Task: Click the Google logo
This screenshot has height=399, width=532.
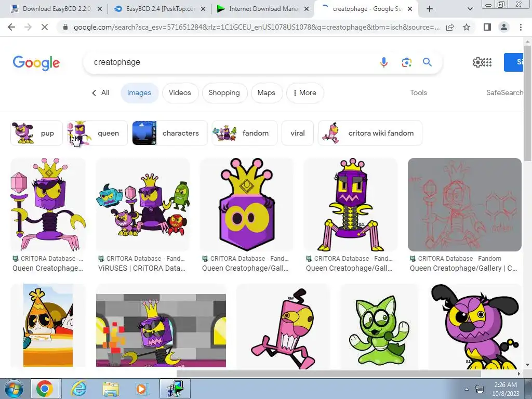Action: coord(36,63)
